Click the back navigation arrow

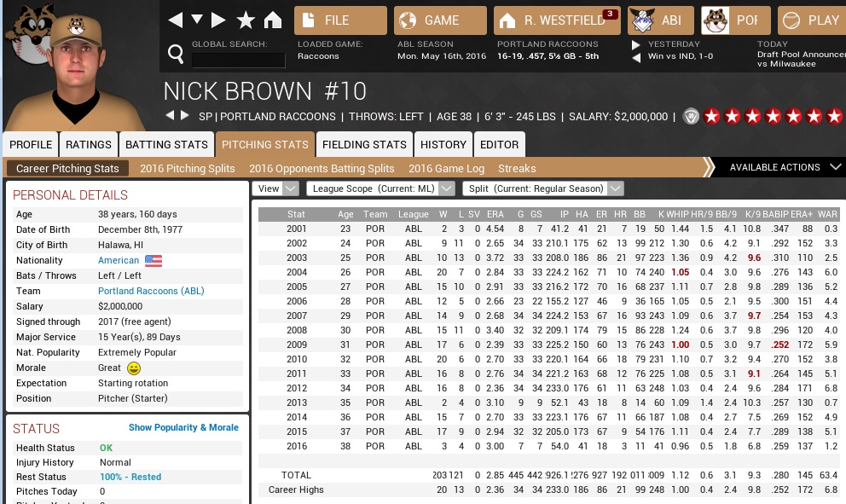click(x=175, y=20)
